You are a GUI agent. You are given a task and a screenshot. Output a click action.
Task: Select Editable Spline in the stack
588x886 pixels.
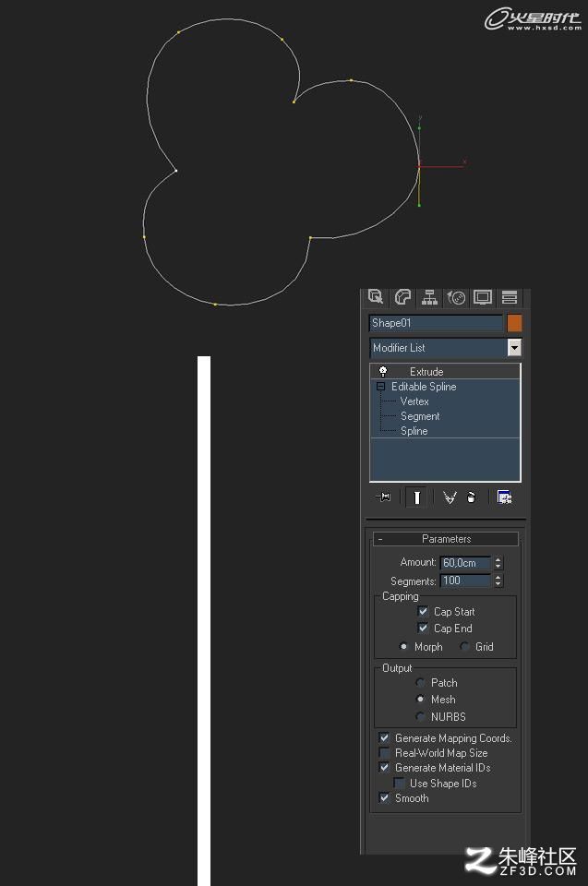(x=424, y=387)
